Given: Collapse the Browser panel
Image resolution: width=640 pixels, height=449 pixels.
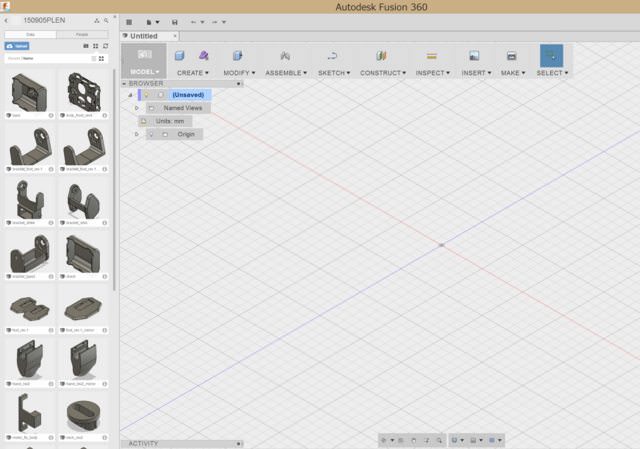Looking at the screenshot, I should [124, 83].
